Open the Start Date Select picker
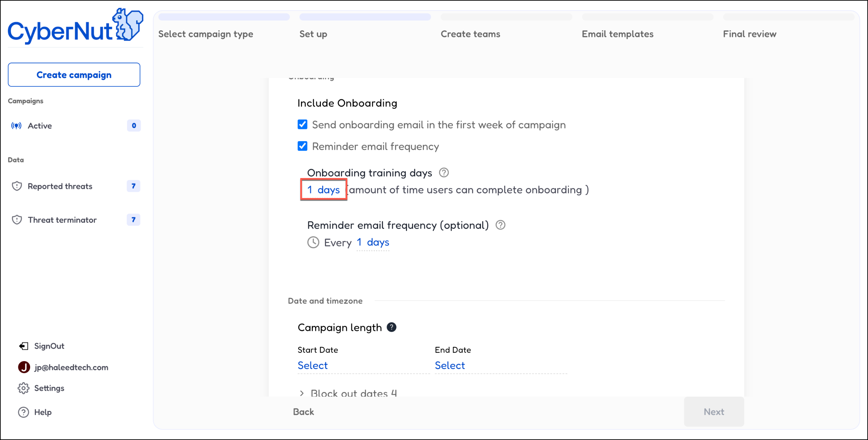This screenshot has height=440, width=868. pos(313,366)
